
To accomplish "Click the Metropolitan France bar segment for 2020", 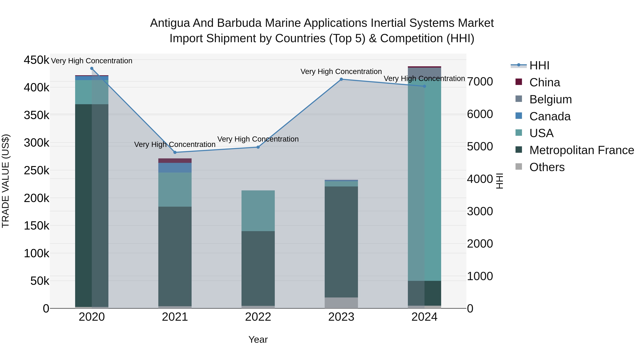I will [x=92, y=205].
